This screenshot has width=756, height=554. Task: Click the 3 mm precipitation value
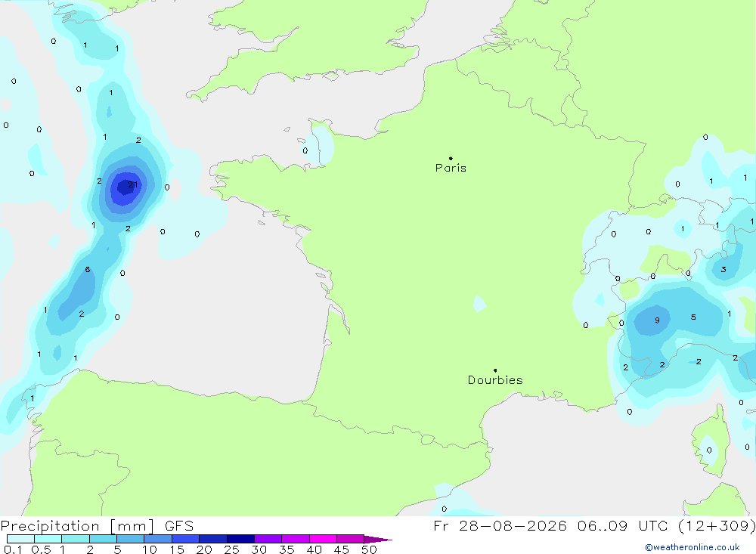point(723,270)
